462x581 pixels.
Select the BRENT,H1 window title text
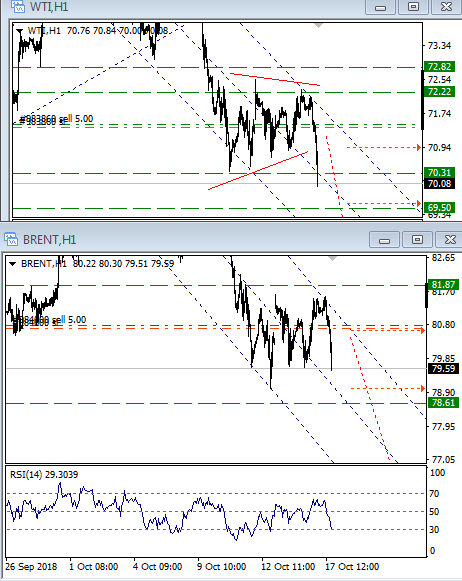click(50, 240)
